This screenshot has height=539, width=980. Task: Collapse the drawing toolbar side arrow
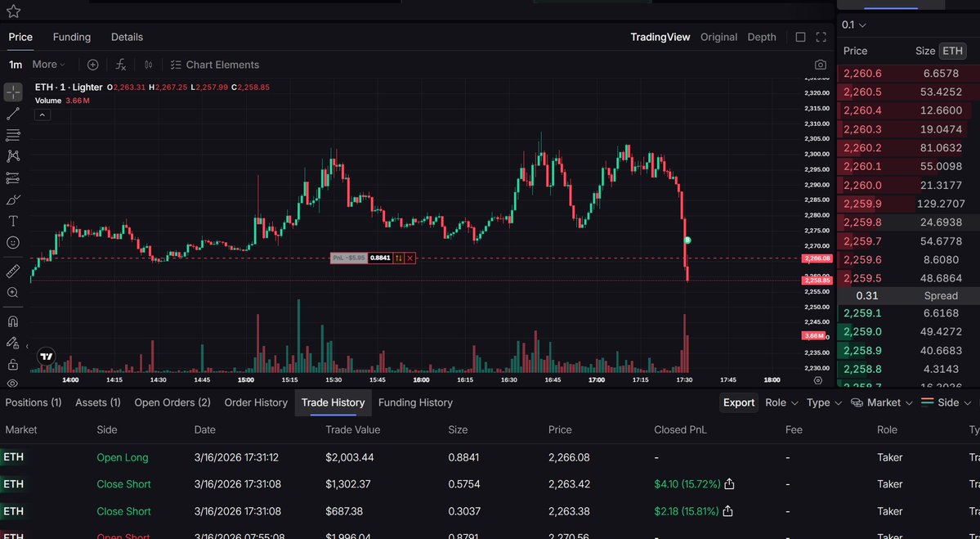pos(26,346)
